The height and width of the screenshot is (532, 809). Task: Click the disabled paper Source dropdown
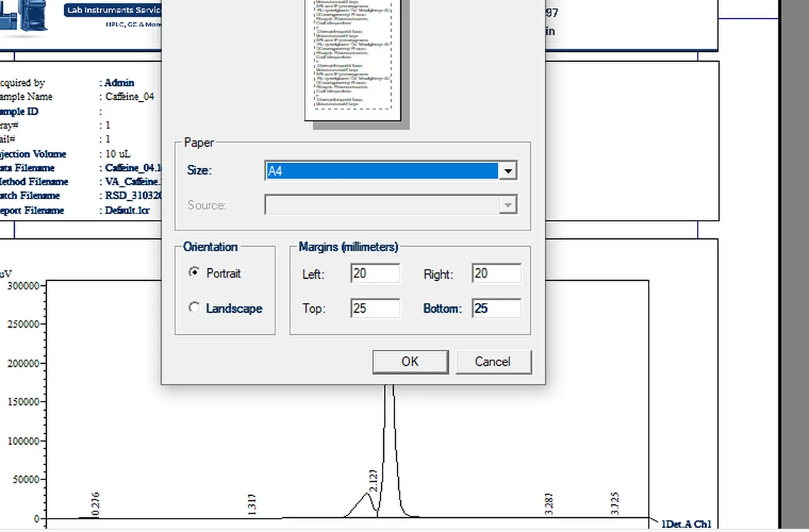[390, 205]
